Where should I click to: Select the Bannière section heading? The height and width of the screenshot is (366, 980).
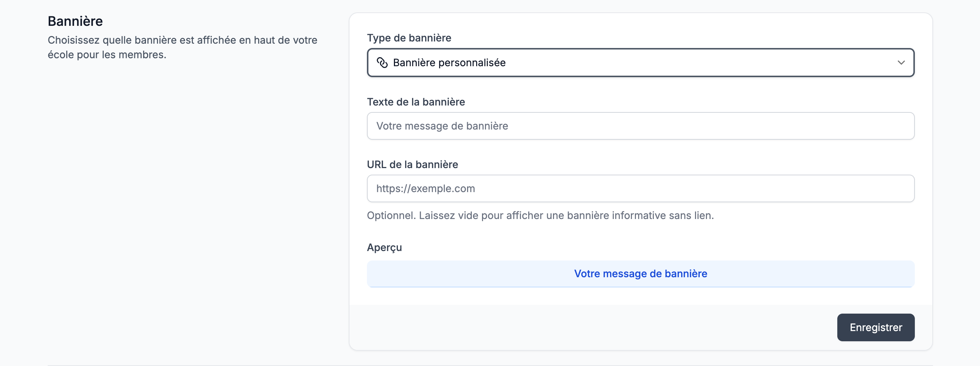pyautogui.click(x=75, y=21)
